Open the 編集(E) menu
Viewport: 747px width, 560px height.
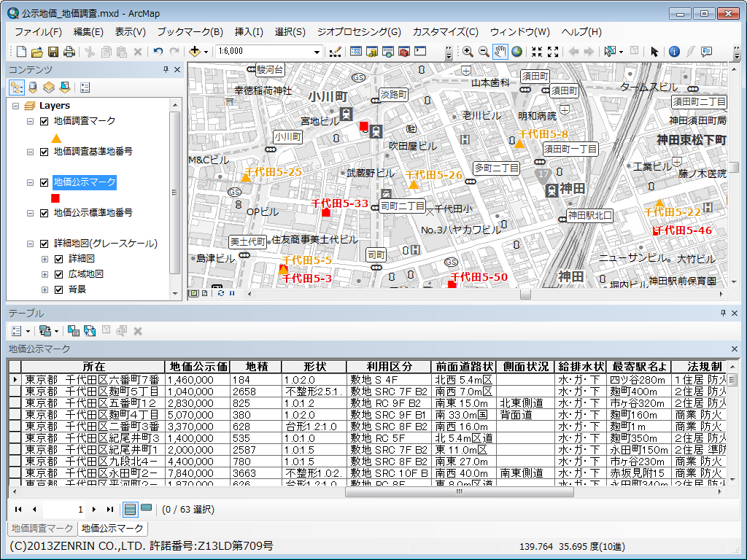(x=88, y=32)
